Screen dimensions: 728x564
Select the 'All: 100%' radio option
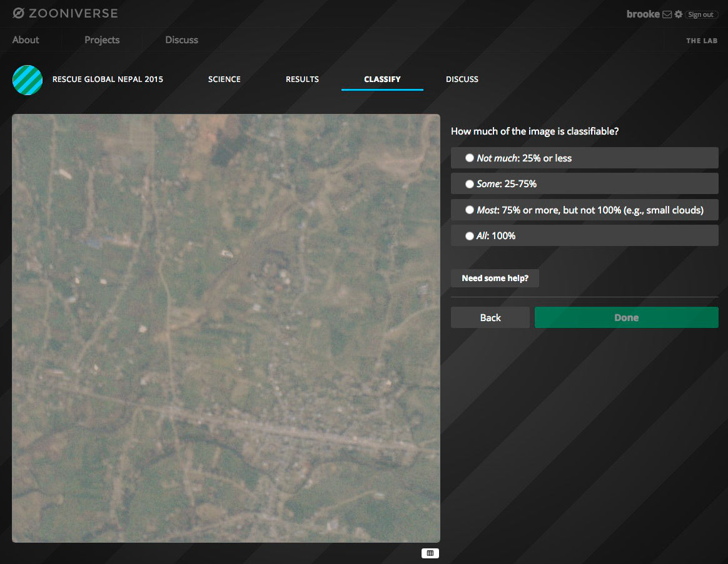click(470, 236)
